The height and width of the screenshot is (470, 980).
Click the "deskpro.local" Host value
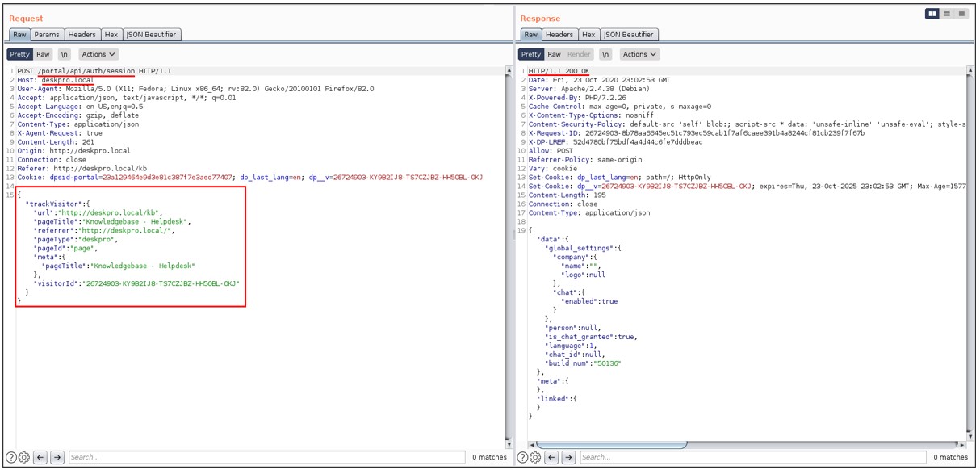68,81
